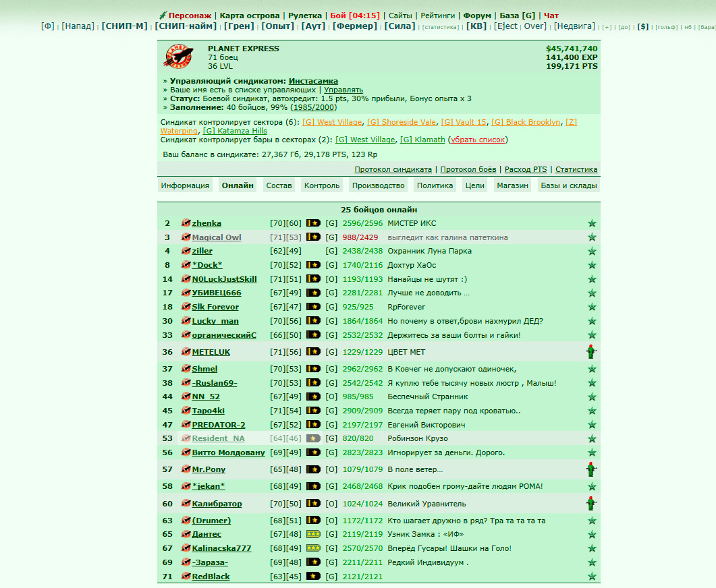
Task: Open player profile N0LuckJustSkill
Action: pyautogui.click(x=224, y=279)
